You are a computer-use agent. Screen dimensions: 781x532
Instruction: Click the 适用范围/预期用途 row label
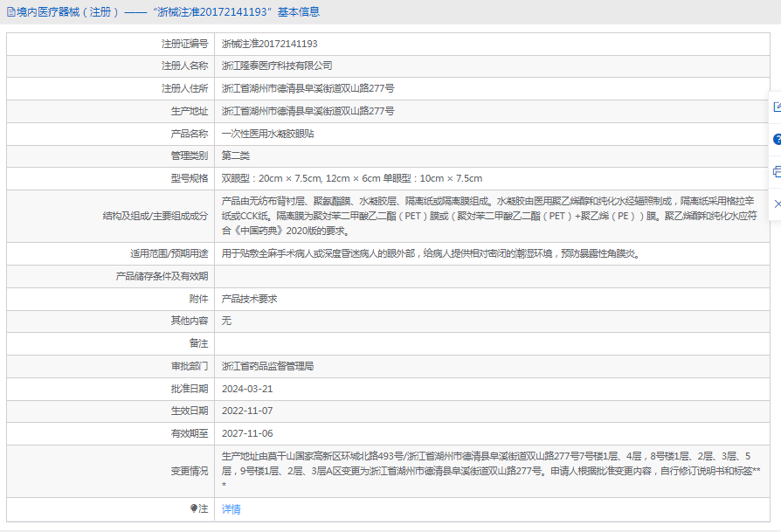pos(169,253)
